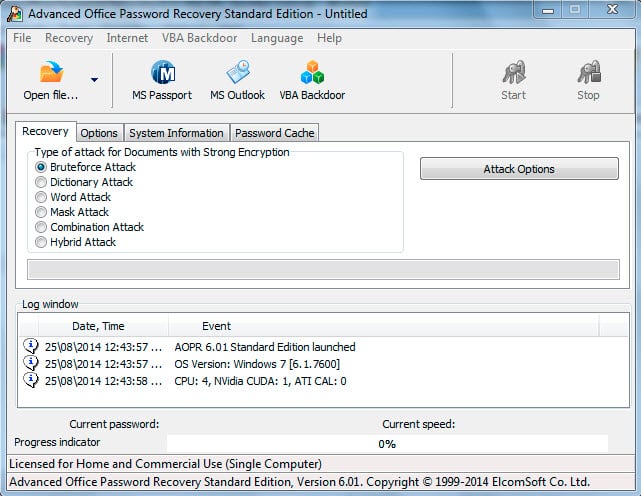This screenshot has height=496, width=641.
Task: Click the Stop recovery icon
Action: tap(589, 72)
